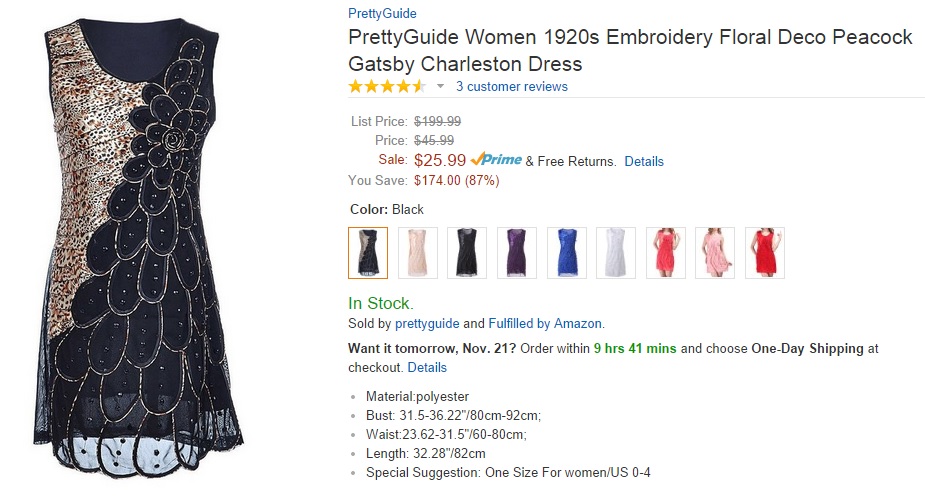Click the product title heading

pos(630,51)
